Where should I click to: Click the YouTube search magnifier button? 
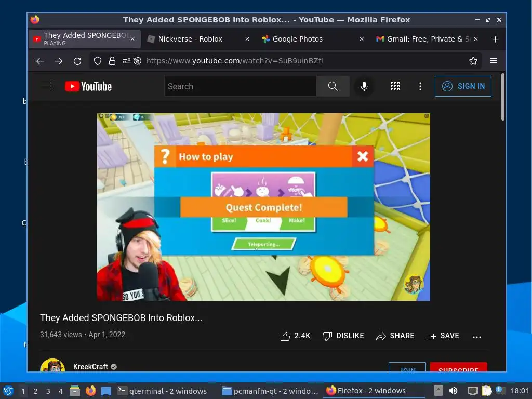[x=333, y=87]
